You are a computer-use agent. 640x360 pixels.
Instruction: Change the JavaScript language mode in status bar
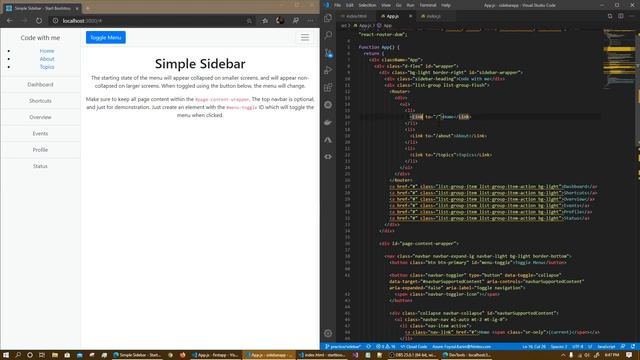pyautogui.click(x=606, y=347)
